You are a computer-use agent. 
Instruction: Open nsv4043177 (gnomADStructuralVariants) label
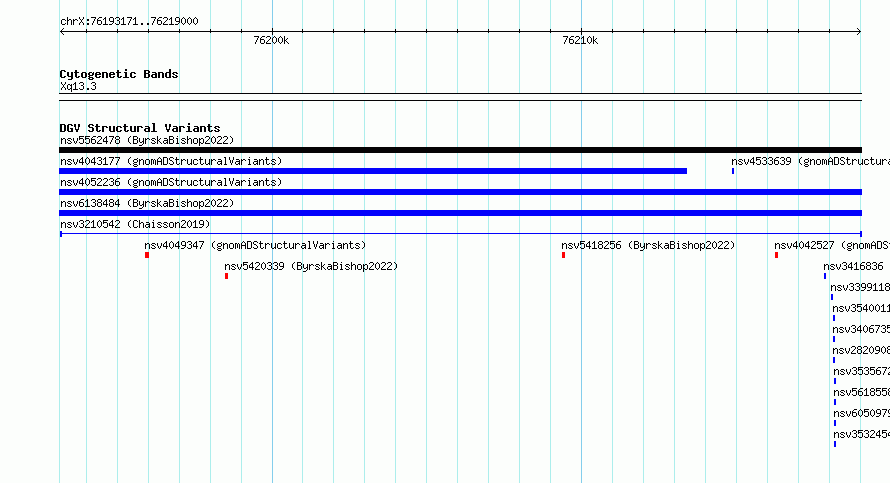(171, 161)
